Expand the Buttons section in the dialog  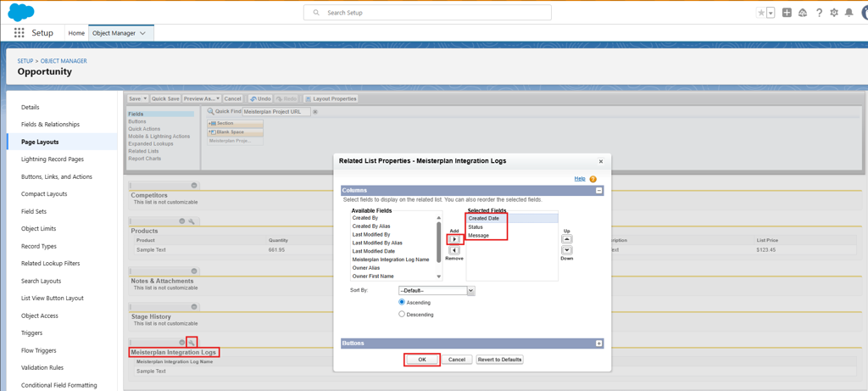pos(598,344)
